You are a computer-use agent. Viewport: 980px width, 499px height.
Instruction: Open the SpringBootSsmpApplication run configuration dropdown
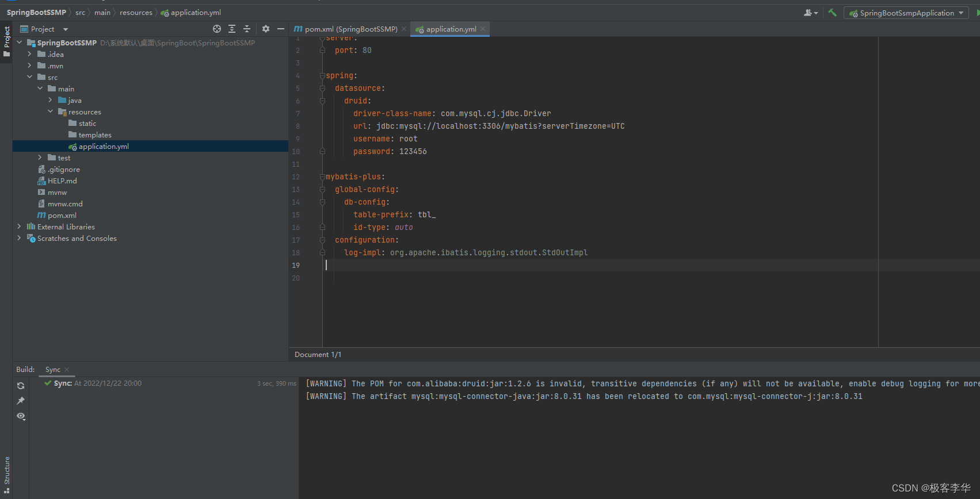pyautogui.click(x=906, y=13)
